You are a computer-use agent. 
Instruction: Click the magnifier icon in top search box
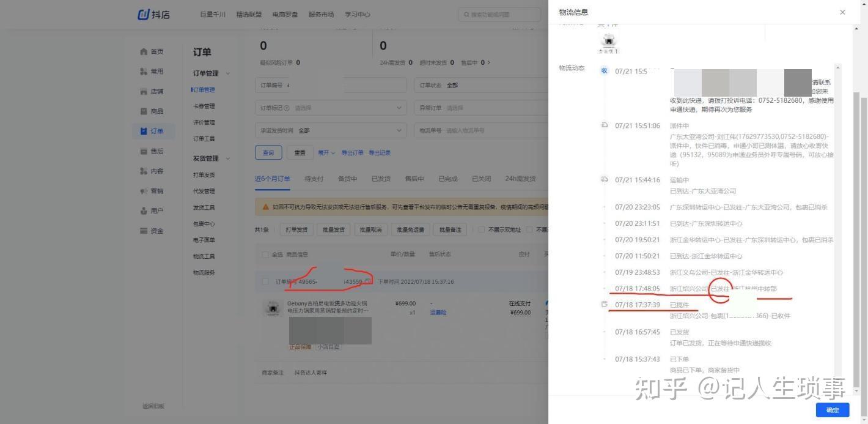click(x=467, y=15)
